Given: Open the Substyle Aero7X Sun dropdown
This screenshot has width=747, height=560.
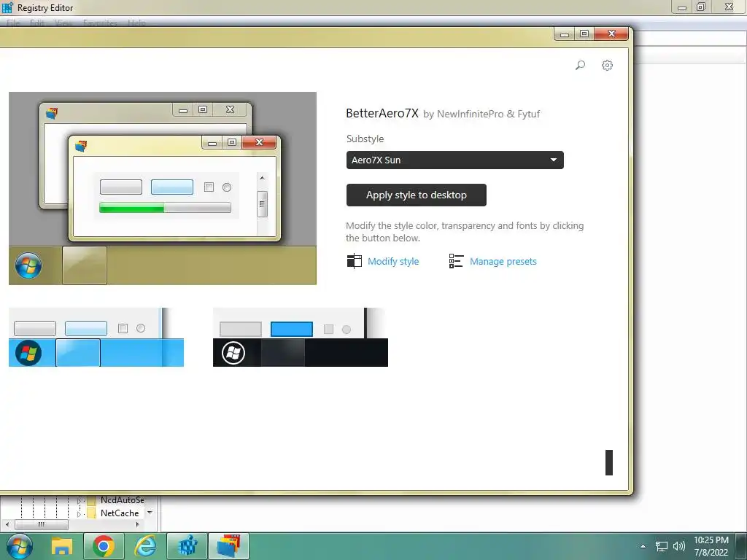Looking at the screenshot, I should (x=455, y=160).
